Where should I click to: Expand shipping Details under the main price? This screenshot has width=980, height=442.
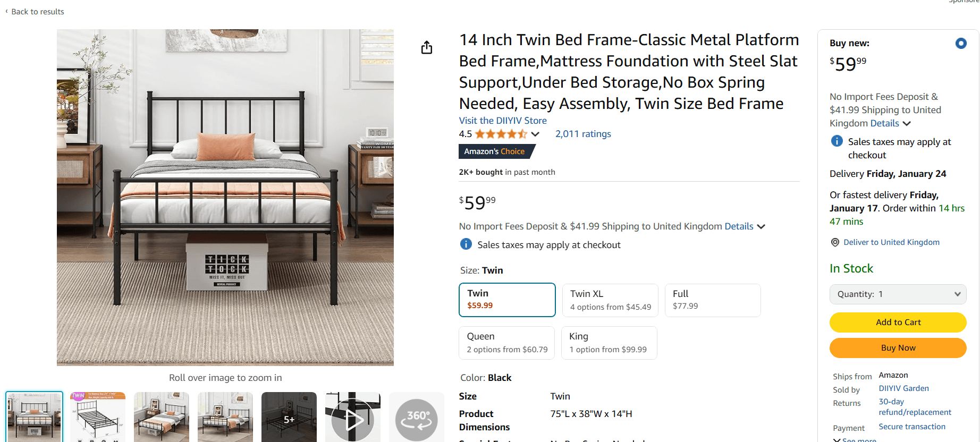[x=745, y=226]
